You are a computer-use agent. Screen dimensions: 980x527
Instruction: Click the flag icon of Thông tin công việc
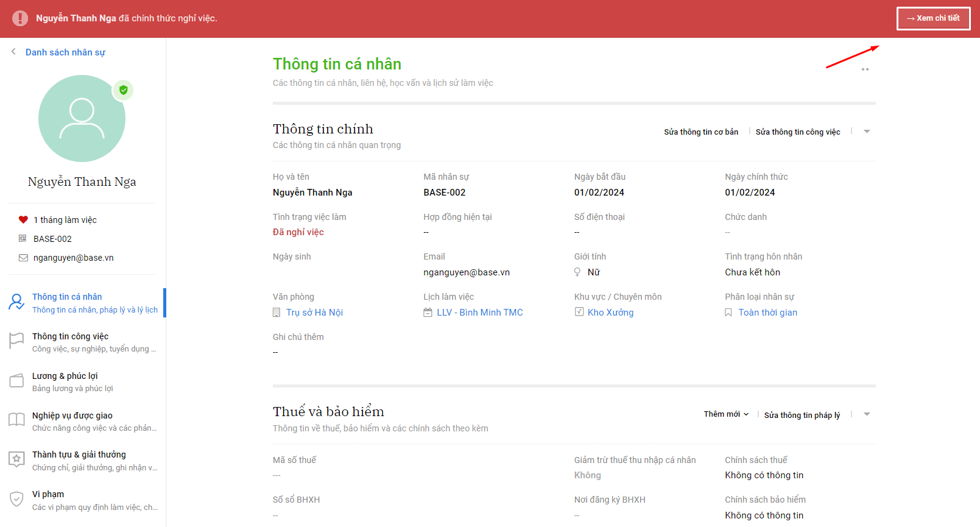click(16, 341)
